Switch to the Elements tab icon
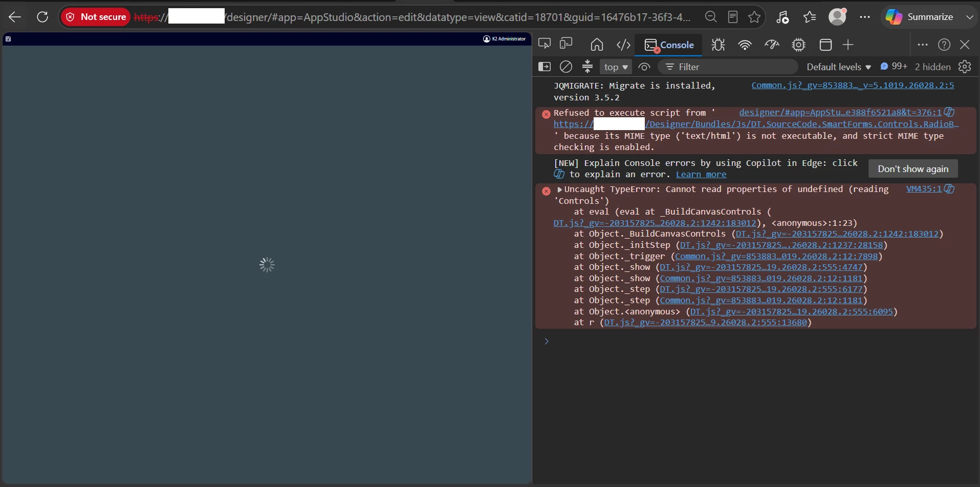The width and height of the screenshot is (980, 487). pyautogui.click(x=623, y=45)
